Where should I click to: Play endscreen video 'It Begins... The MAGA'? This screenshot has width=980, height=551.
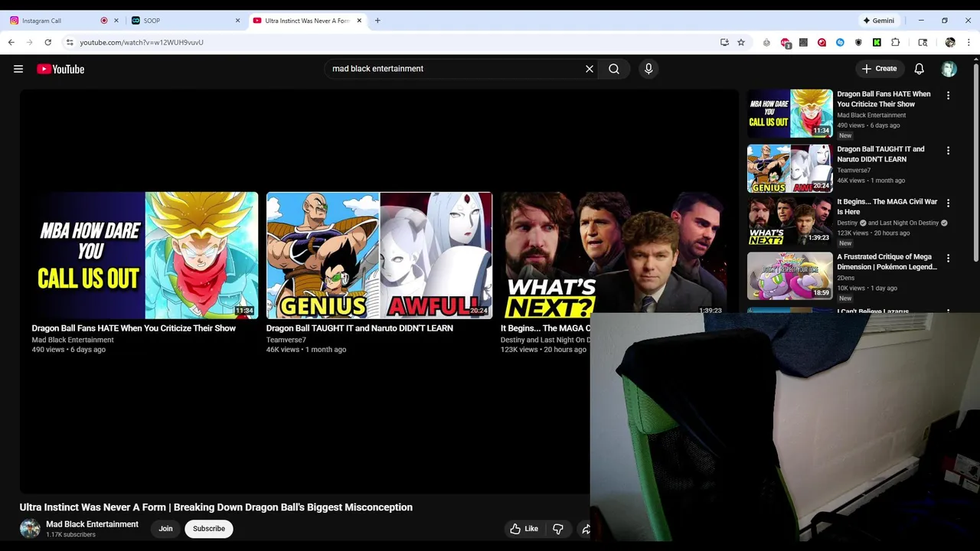pos(612,255)
